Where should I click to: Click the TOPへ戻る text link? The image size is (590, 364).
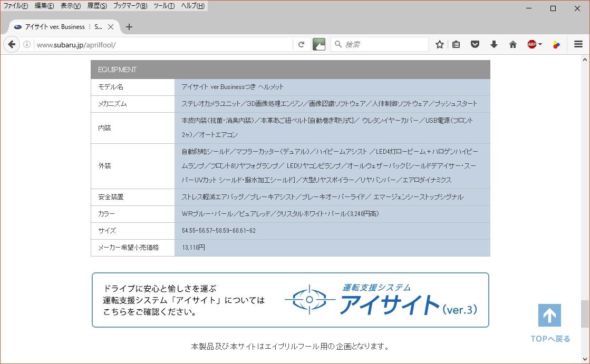point(550,339)
